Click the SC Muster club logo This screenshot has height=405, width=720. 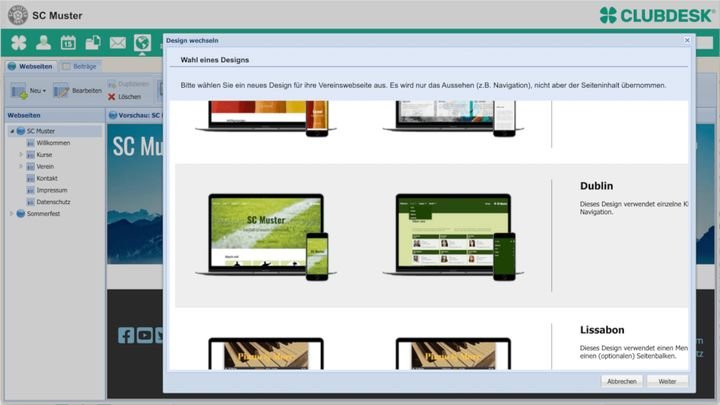pos(18,15)
